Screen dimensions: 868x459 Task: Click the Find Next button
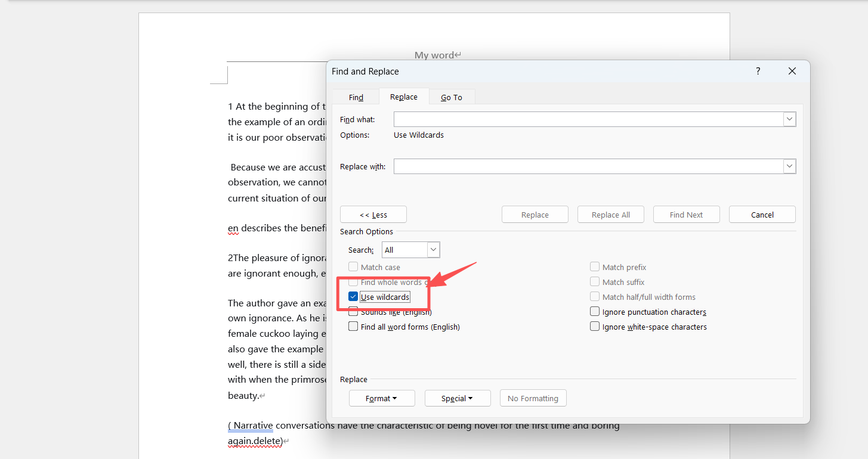[x=687, y=215]
